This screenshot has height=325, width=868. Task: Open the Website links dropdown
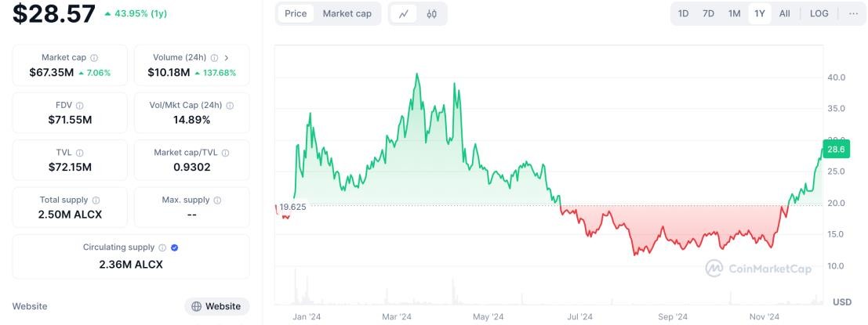(216, 306)
